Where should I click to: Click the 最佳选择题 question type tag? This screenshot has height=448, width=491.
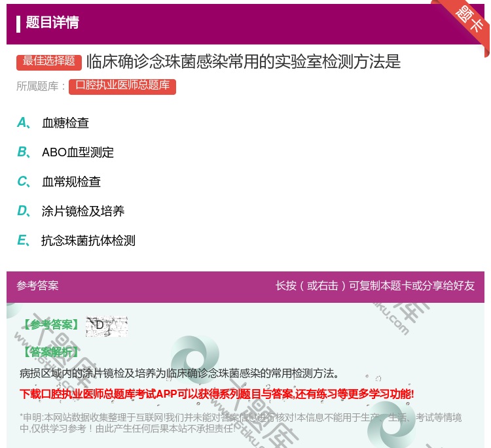click(x=49, y=61)
